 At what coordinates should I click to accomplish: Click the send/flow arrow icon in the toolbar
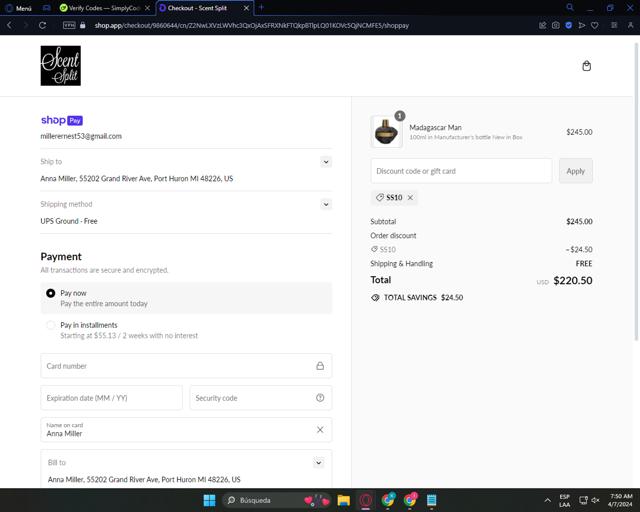pyautogui.click(x=582, y=25)
